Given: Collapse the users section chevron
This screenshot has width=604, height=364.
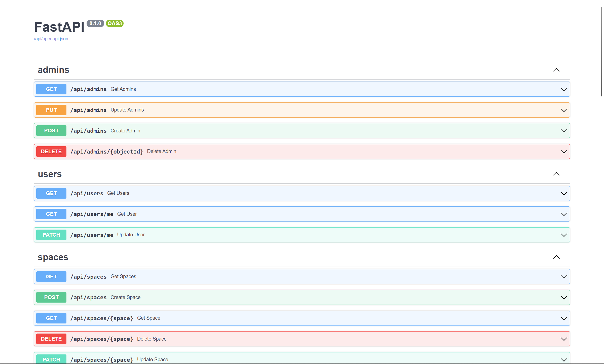Looking at the screenshot, I should pos(556,174).
